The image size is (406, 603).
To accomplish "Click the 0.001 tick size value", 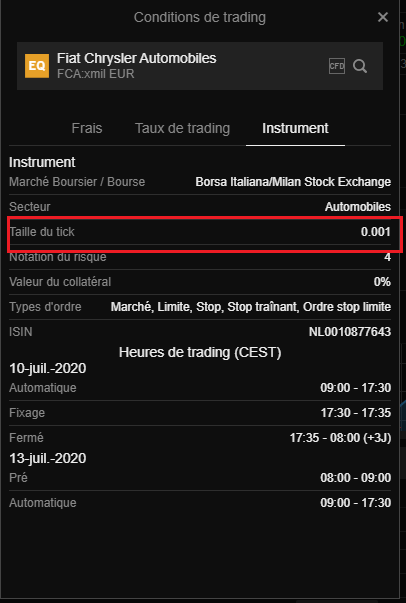I will (x=376, y=232).
